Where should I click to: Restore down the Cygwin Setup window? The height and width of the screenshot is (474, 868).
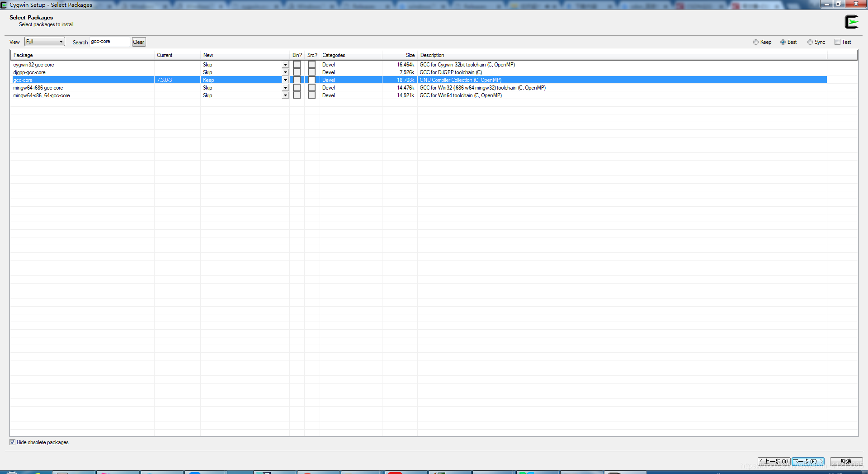click(839, 4)
